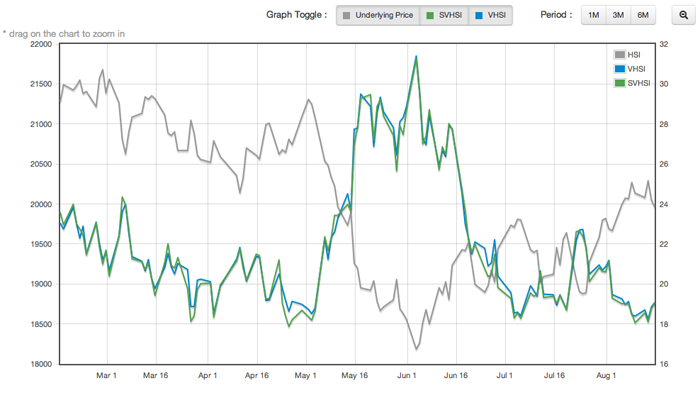Click the 'Period :' label
The image size is (700, 393).
pos(556,15)
